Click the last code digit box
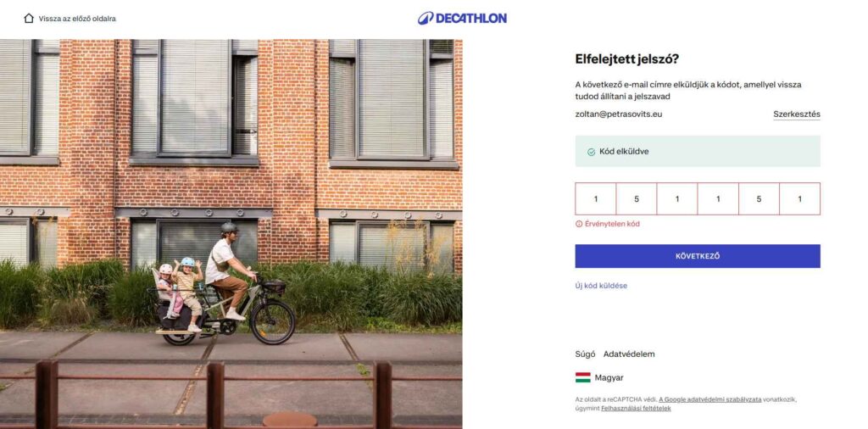The width and height of the screenshot is (868, 429). point(799,199)
